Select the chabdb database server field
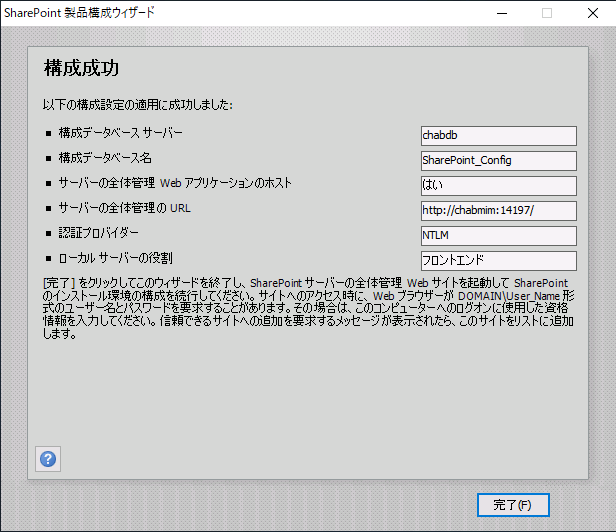Viewport: 616px width, 532px height. (x=499, y=136)
